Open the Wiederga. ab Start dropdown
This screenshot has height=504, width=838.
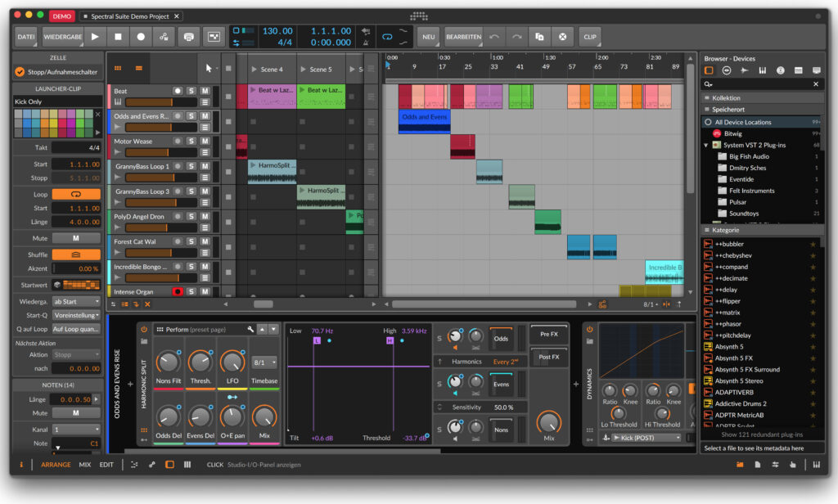coord(76,302)
